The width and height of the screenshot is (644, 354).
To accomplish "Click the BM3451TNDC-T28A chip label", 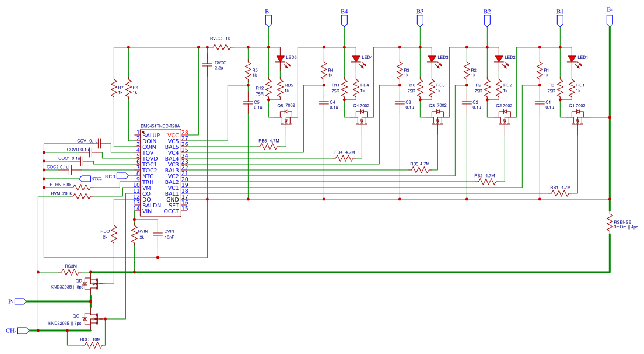I will click(x=160, y=126).
